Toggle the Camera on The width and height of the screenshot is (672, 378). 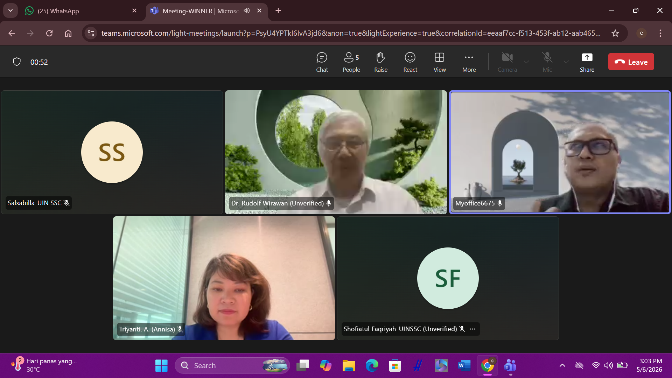507,62
